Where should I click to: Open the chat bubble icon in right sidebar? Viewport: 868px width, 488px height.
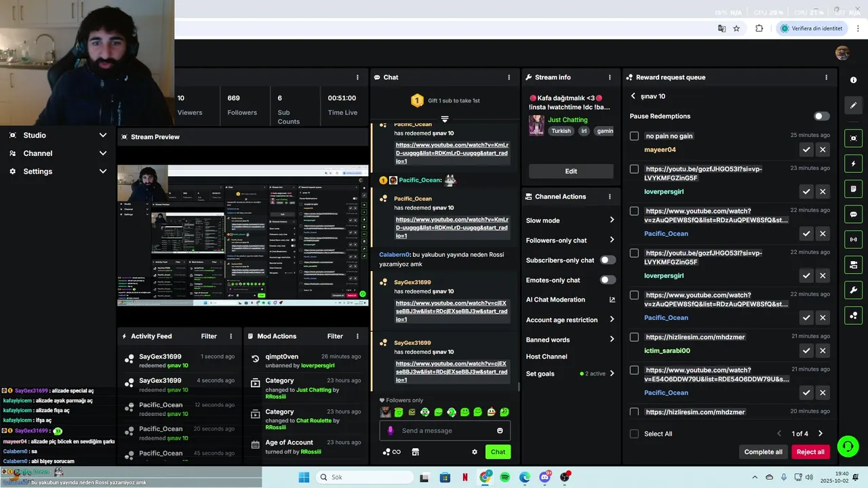click(853, 214)
